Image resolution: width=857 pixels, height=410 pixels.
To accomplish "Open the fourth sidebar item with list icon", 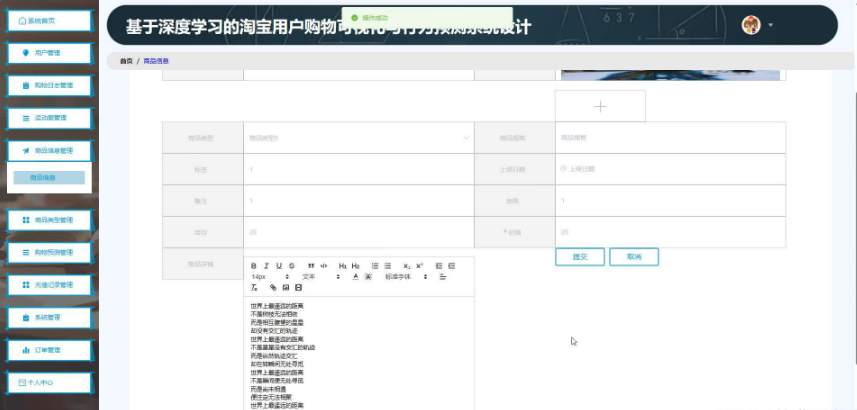I will pyautogui.click(x=49, y=118).
